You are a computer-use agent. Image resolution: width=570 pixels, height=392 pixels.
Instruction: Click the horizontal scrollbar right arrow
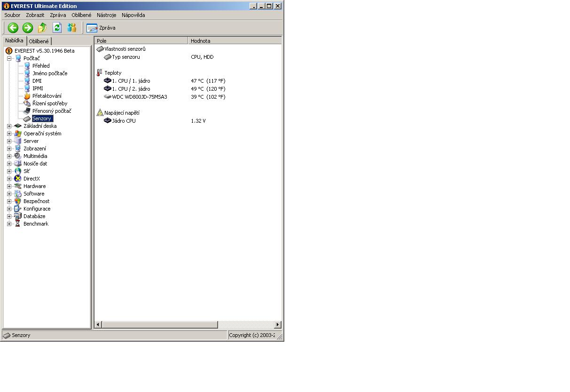(x=277, y=324)
